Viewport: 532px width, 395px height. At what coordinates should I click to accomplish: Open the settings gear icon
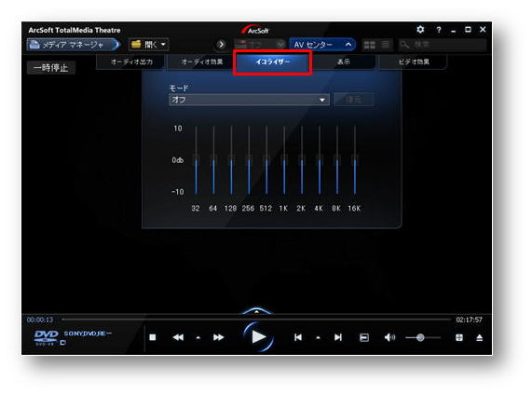[420, 30]
